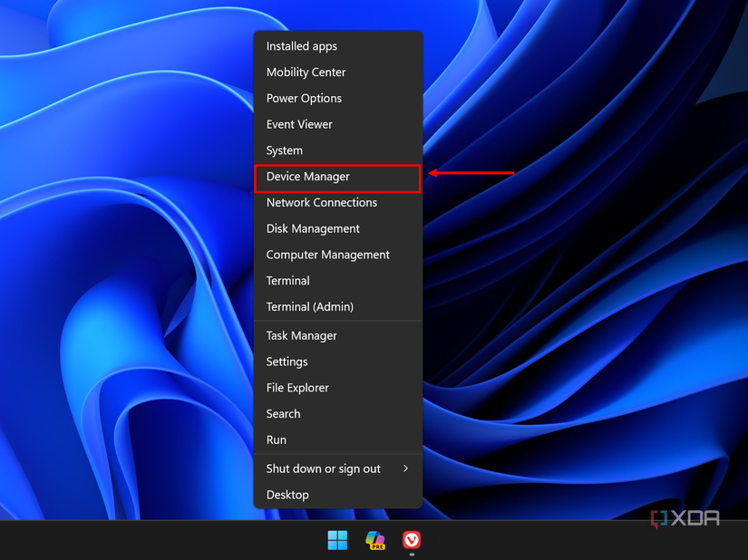Open Installed apps
Viewport: 748px width, 560px height.
[x=301, y=45]
